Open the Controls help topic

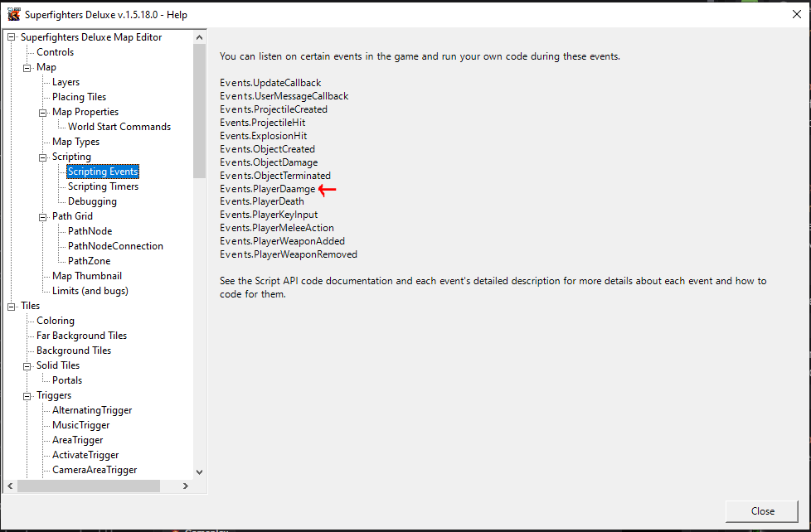click(x=55, y=52)
